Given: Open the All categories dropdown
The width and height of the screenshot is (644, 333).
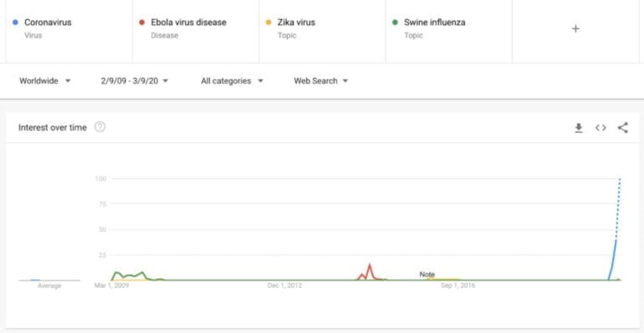Looking at the screenshot, I should [232, 81].
